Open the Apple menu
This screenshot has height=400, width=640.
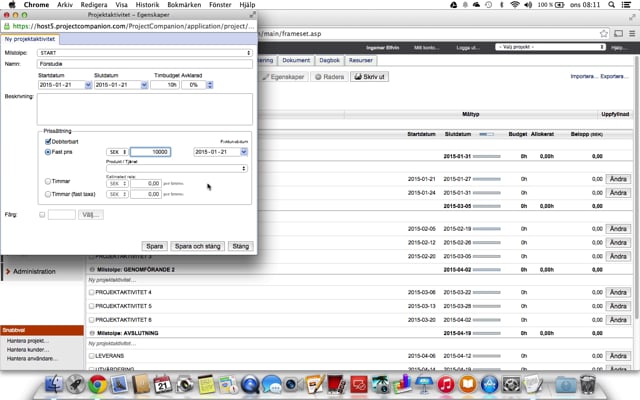(x=12, y=4)
